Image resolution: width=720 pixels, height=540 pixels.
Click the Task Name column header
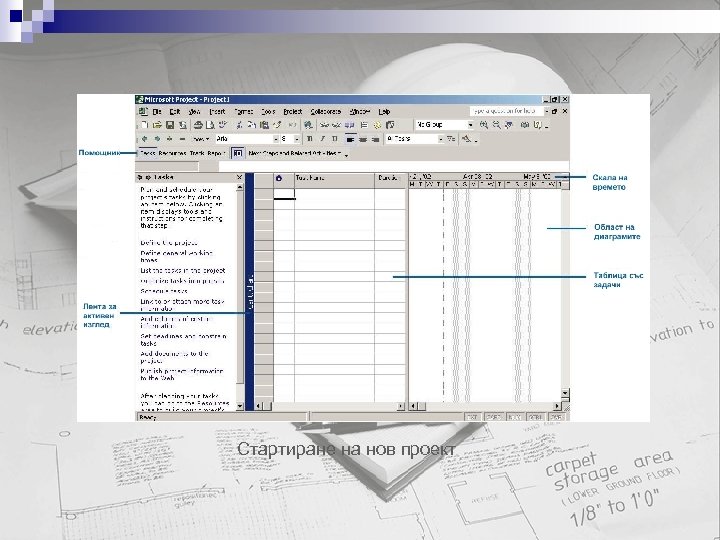(x=334, y=178)
